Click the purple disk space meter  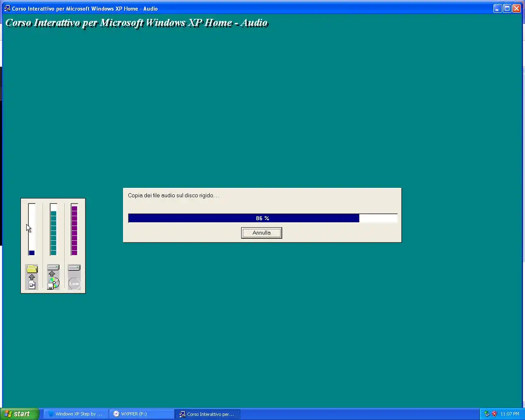point(74,229)
